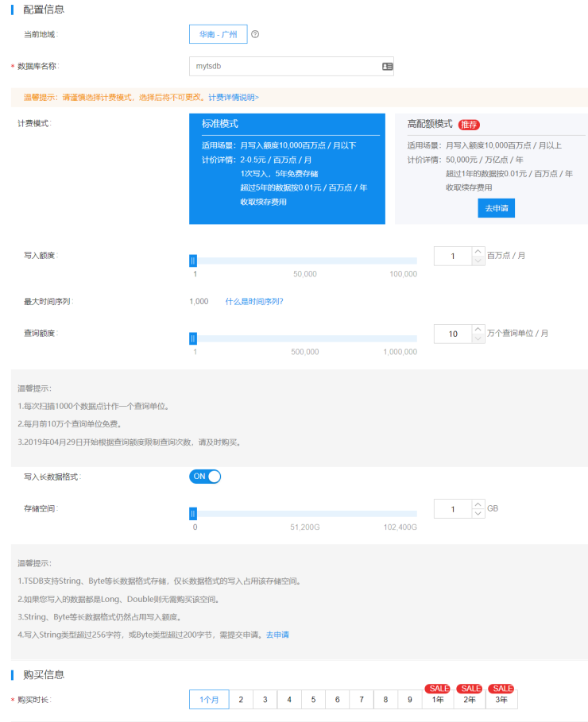Decrease the 写入额度 value with down arrow
Screen dimensions: 588x722
pos(478,261)
